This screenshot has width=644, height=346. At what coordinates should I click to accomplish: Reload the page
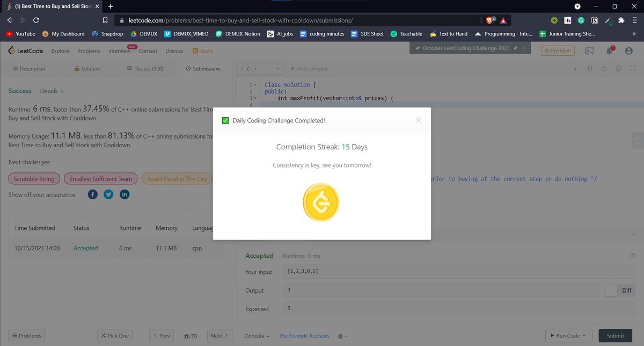[36, 20]
